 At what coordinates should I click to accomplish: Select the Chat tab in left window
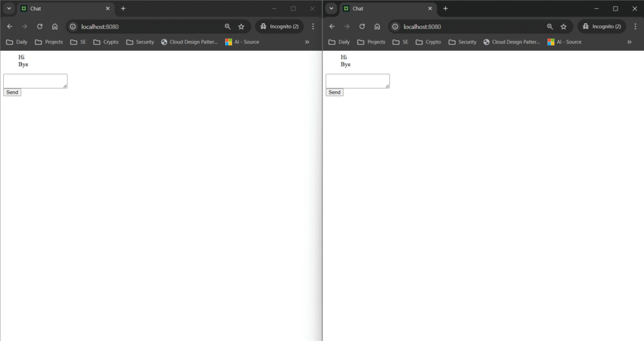tap(65, 8)
